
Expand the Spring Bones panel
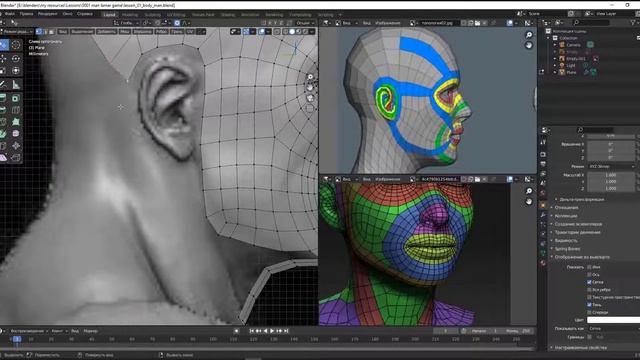point(567,249)
